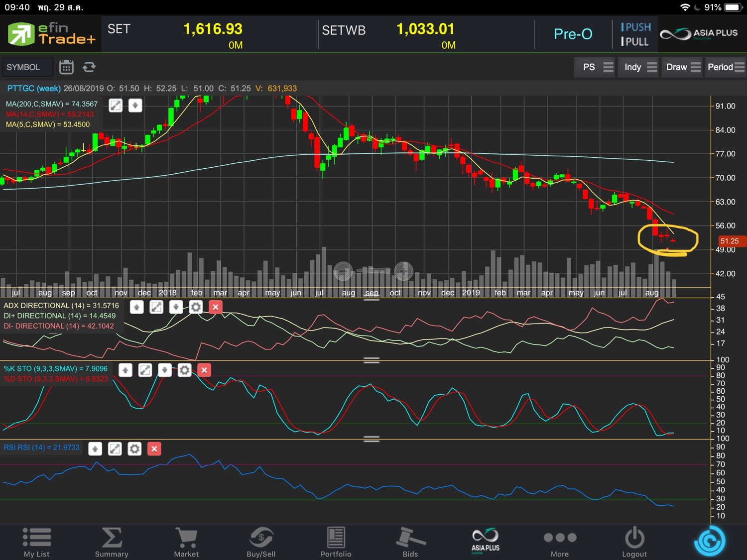
Task: Zoom in chart with plus button
Action: coord(403,271)
